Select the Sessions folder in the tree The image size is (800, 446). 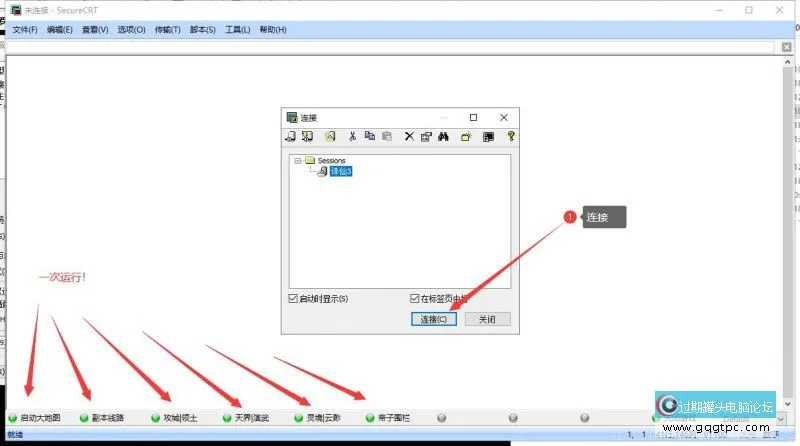click(331, 161)
